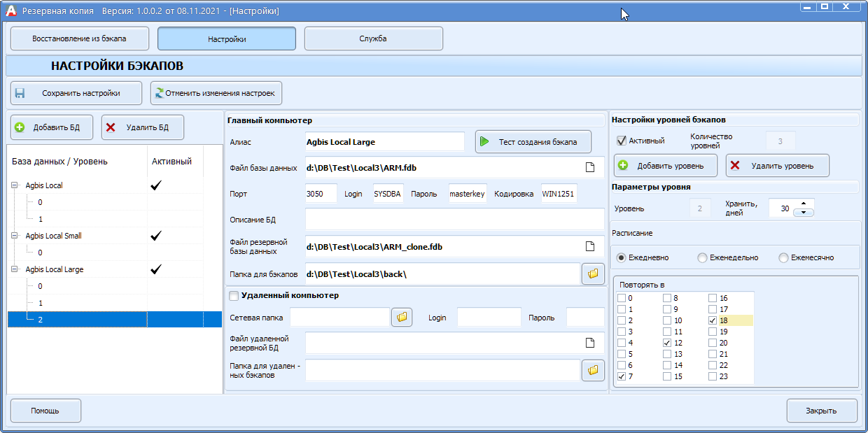Screen dimensions: 868x433
Task: Toggle the Активный checkbox in level settings
Action: [x=621, y=141]
